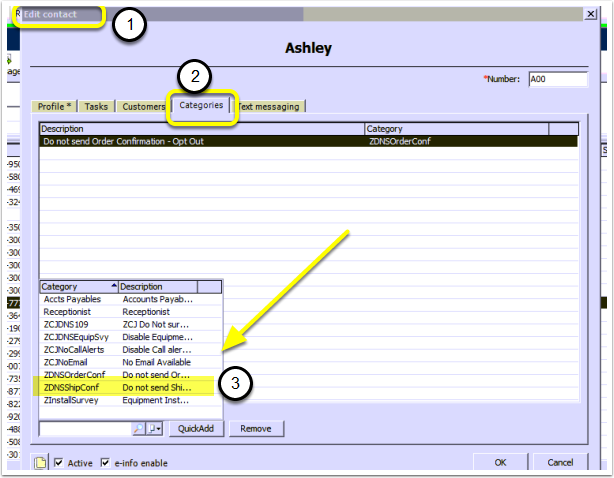This screenshot has width=614, height=478.
Task: Click the magnifier search icon beside QuickAdd field
Action: pyautogui.click(x=138, y=429)
